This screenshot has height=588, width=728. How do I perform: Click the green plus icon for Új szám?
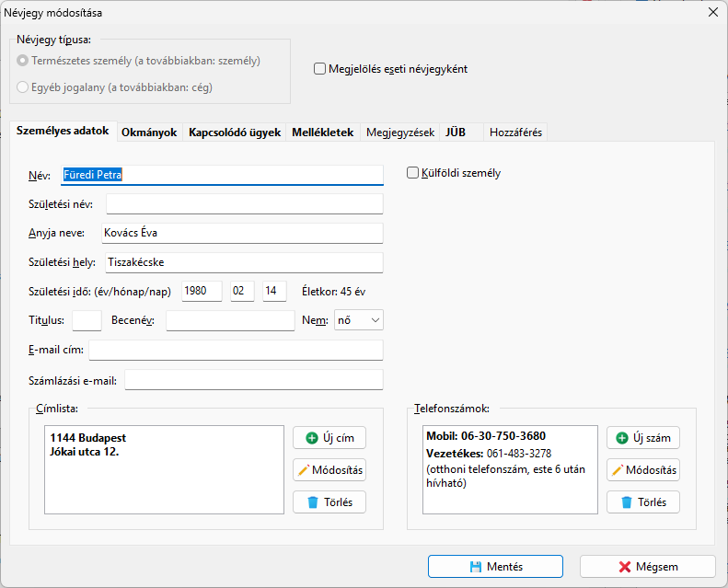[622, 438]
